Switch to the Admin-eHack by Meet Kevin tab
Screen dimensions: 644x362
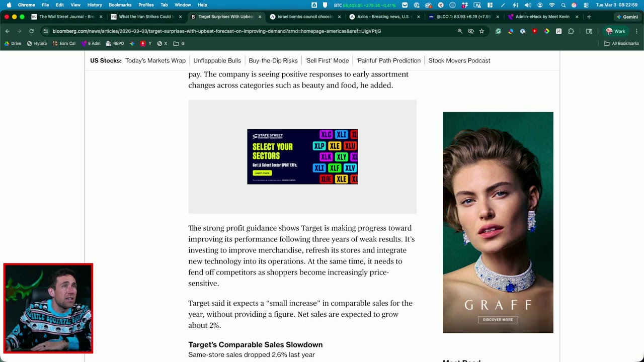pos(544,17)
